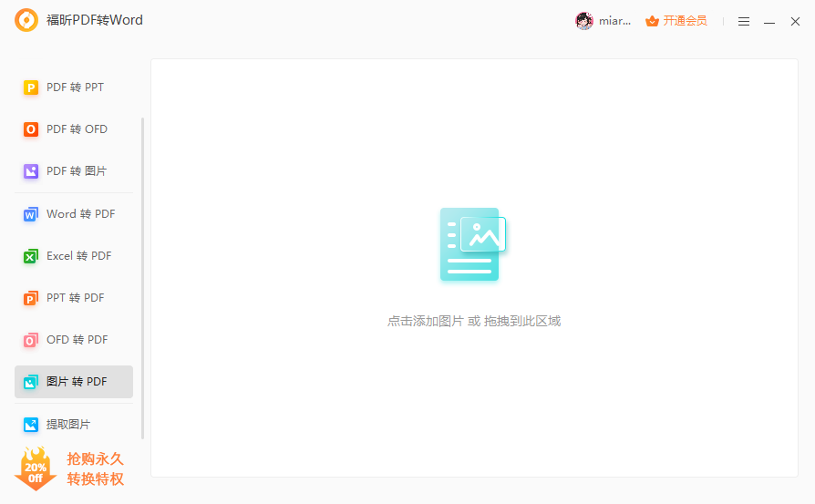Go to PPT 转 PDF label

(76, 298)
